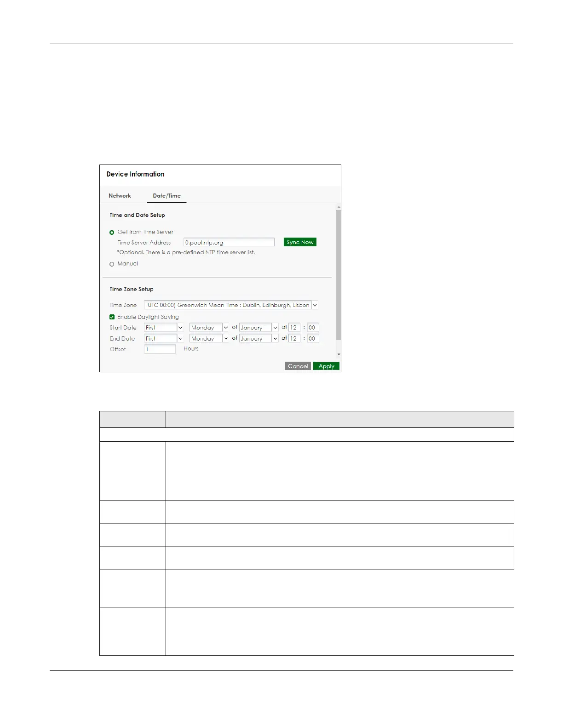Open the Time Zone dropdown
Screen dimensions: 563x728
231,305
